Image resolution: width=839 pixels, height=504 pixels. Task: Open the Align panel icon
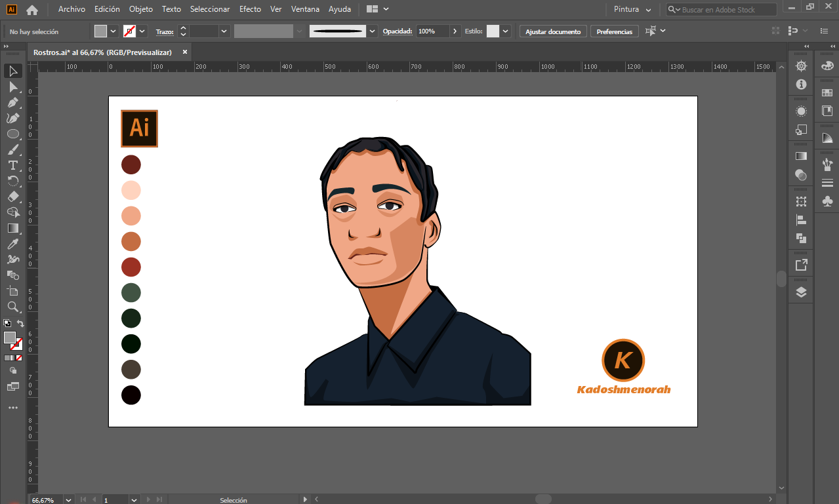[801, 220]
